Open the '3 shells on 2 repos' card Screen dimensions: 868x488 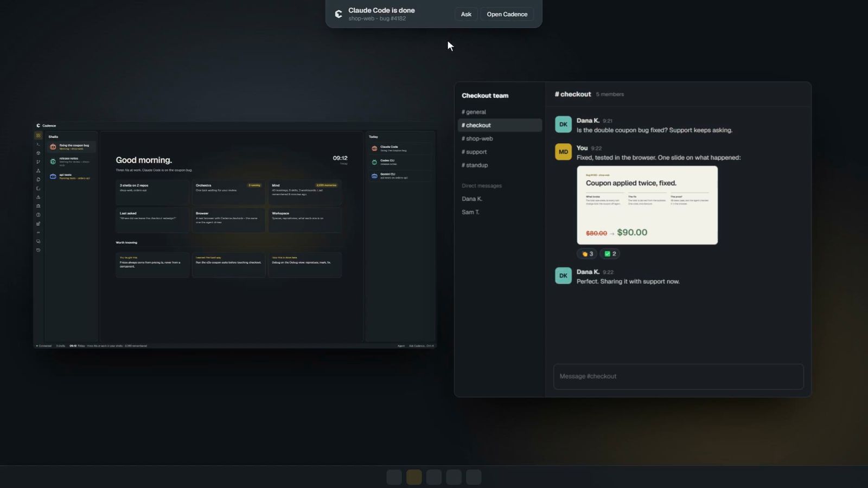(x=152, y=192)
